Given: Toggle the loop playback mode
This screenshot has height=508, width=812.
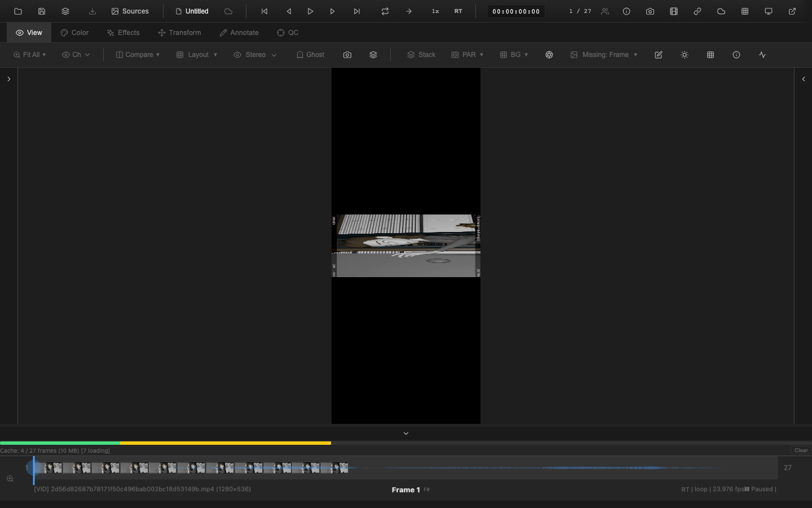Looking at the screenshot, I should pyautogui.click(x=385, y=11).
